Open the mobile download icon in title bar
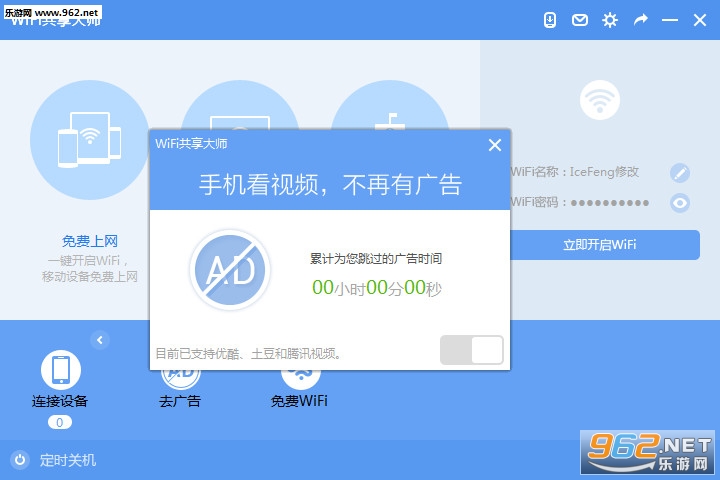The image size is (720, 480). pyautogui.click(x=550, y=20)
